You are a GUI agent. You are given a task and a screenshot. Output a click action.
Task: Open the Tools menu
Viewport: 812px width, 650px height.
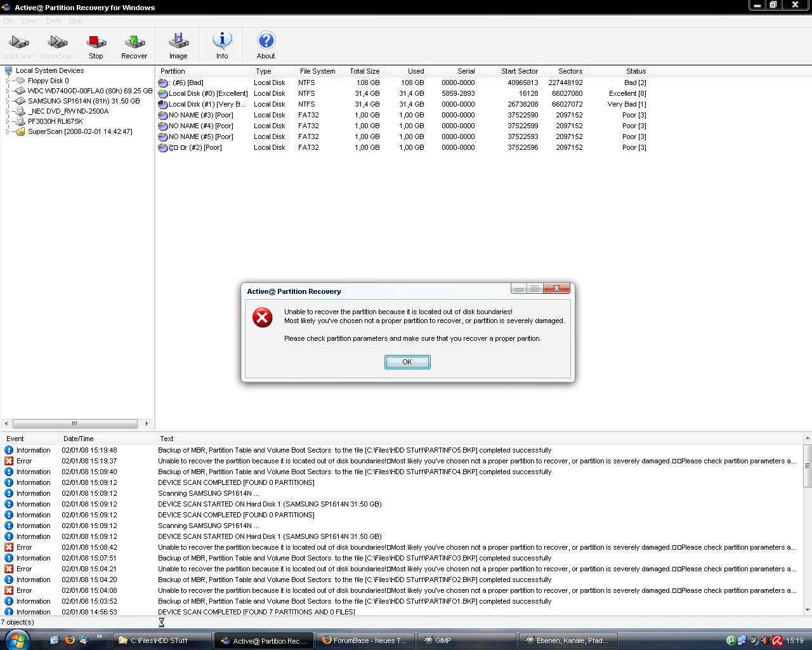(53, 20)
